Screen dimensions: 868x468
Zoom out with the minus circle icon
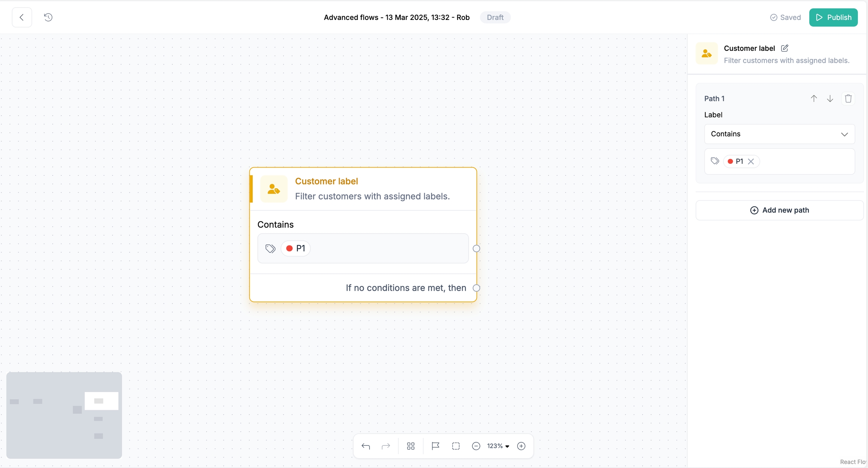(x=476, y=446)
